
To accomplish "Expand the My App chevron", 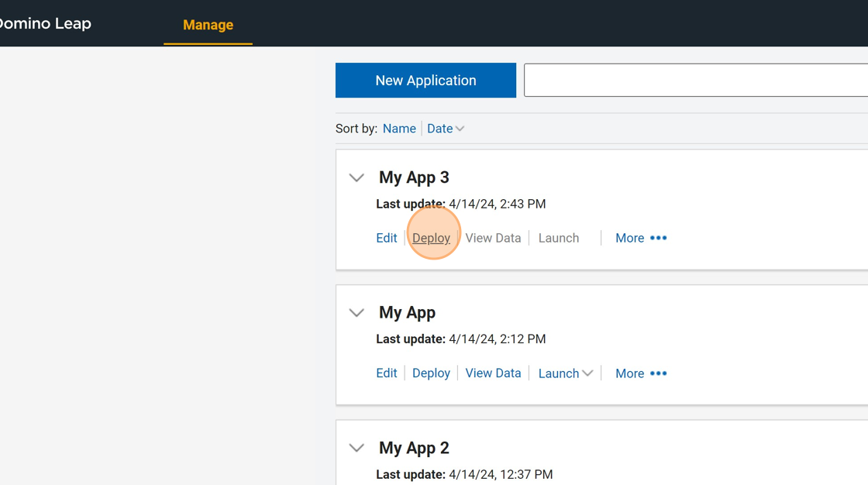I will tap(356, 313).
